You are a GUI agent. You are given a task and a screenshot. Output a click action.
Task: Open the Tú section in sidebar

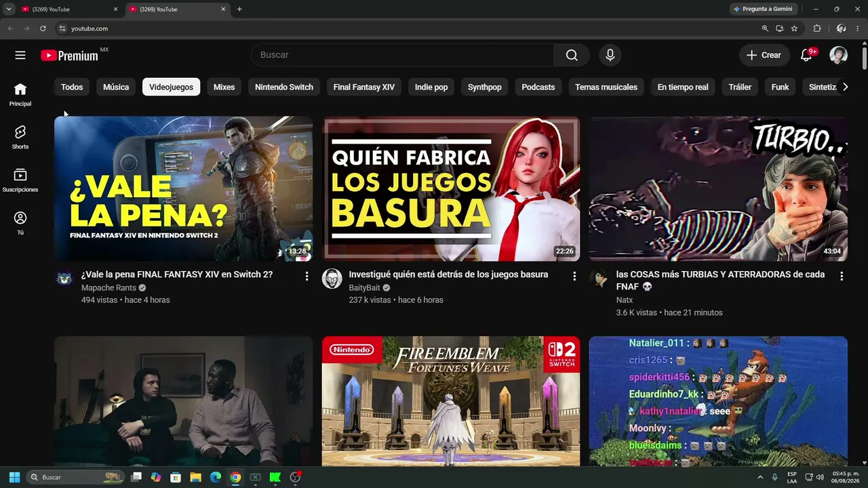tap(20, 224)
